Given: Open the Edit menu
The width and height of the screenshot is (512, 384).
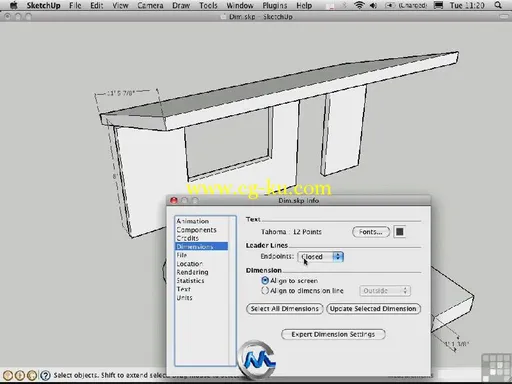Looking at the screenshot, I should point(97,5).
